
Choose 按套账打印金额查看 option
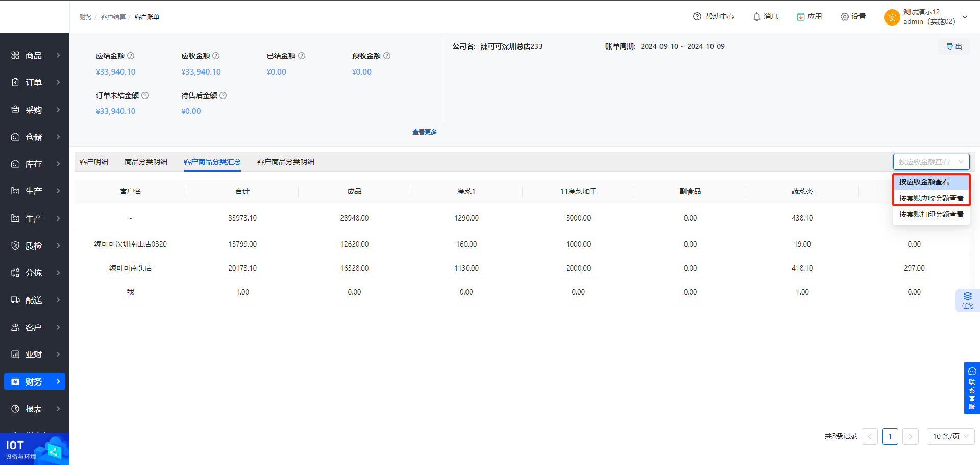click(931, 214)
